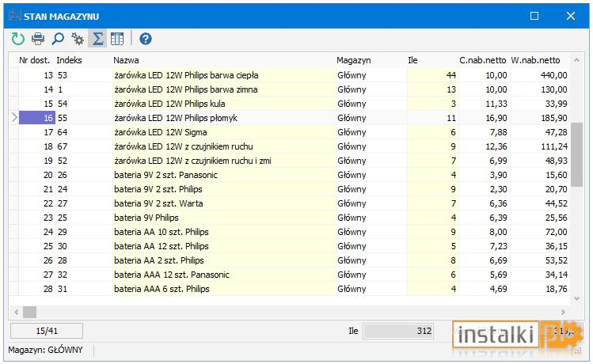Click vertical scrollbar thumb
This screenshot has height=364, width=593.
coord(576,154)
